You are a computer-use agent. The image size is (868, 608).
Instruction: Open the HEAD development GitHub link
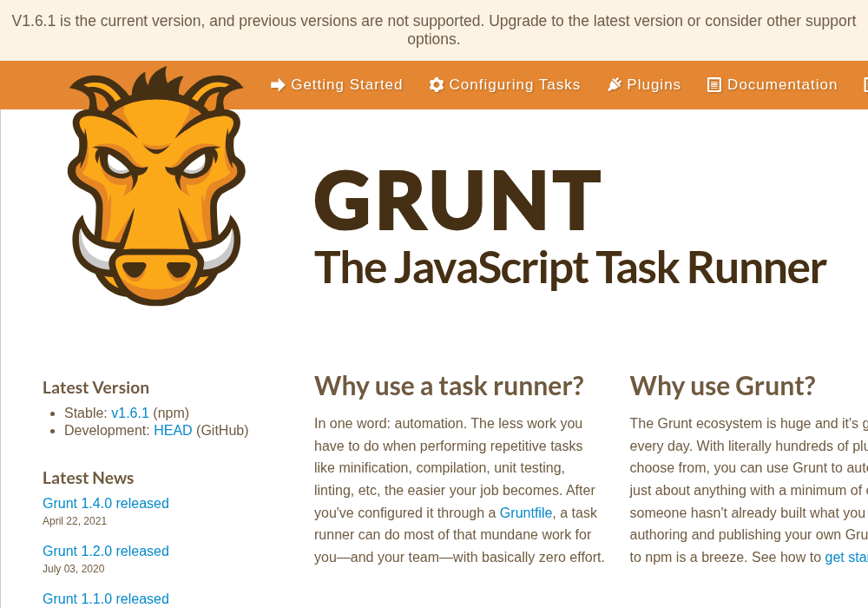point(173,431)
